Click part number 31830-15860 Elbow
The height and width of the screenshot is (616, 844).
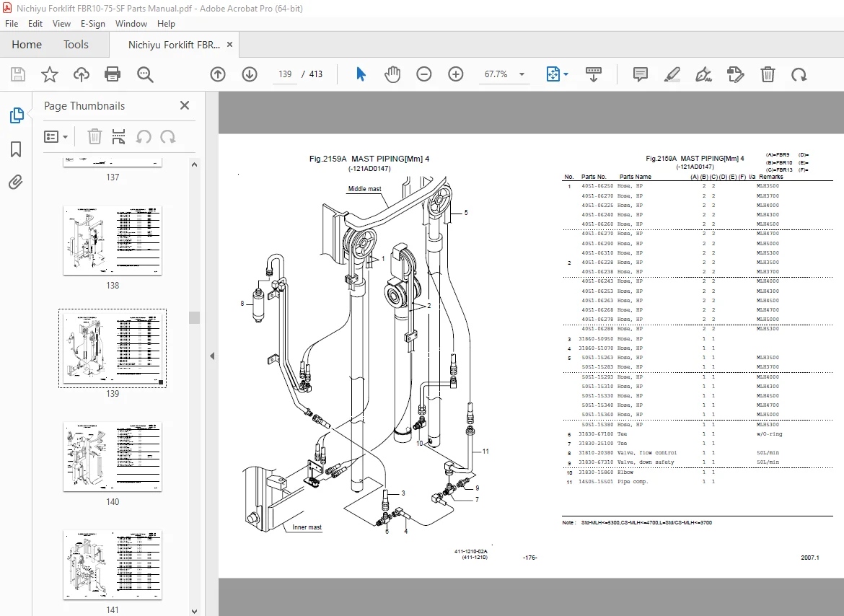(605, 472)
